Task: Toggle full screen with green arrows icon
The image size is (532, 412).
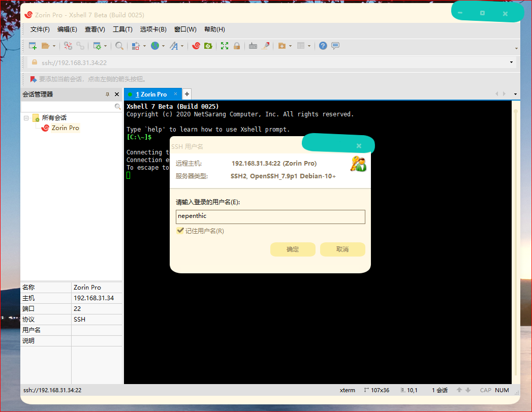Action: coord(225,46)
